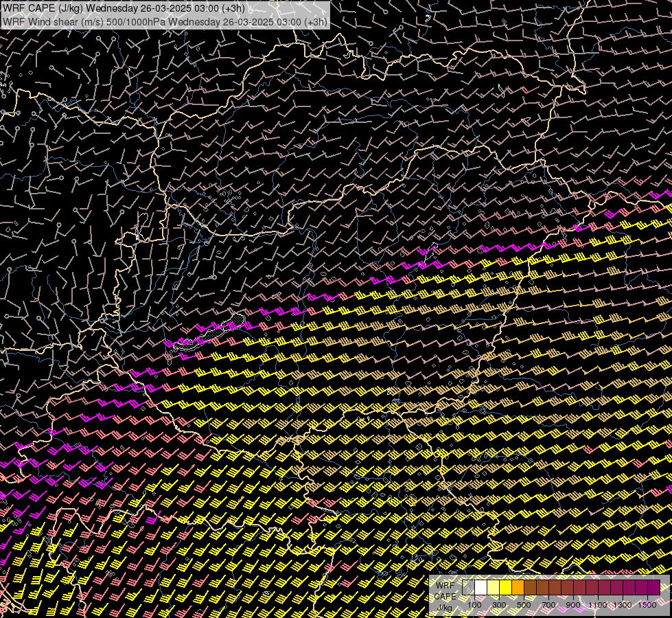
Task: Click the WRF word in the legend
Action: 445,585
